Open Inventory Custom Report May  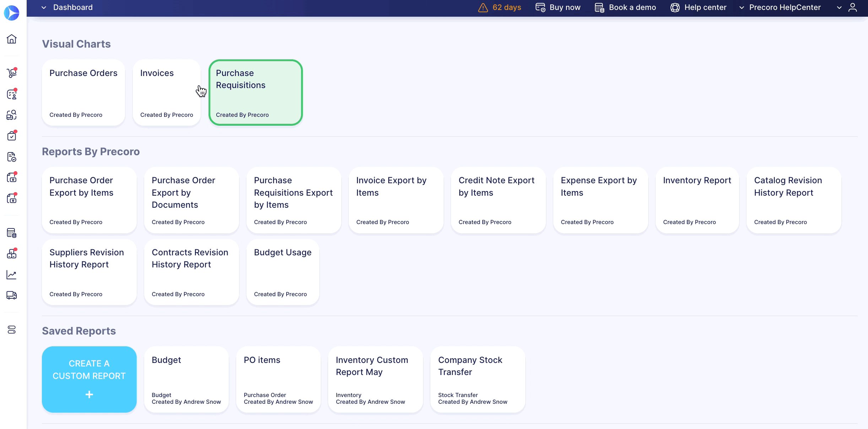tap(375, 380)
